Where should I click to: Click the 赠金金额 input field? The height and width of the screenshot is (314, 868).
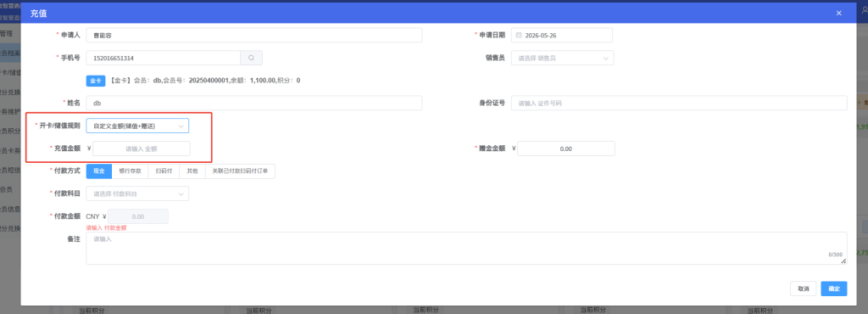pos(565,149)
